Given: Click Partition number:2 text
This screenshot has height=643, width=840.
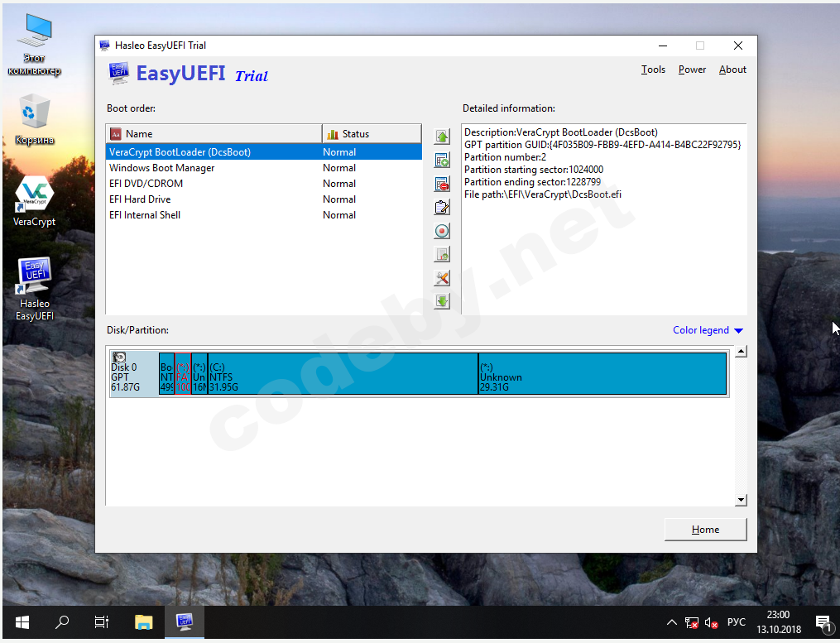Looking at the screenshot, I should pyautogui.click(x=505, y=157).
